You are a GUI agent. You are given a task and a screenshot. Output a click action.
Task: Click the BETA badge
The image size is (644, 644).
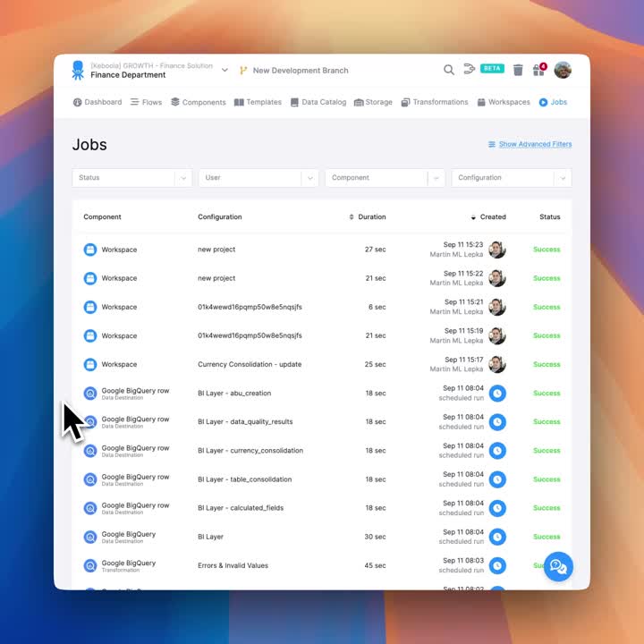pyautogui.click(x=492, y=68)
